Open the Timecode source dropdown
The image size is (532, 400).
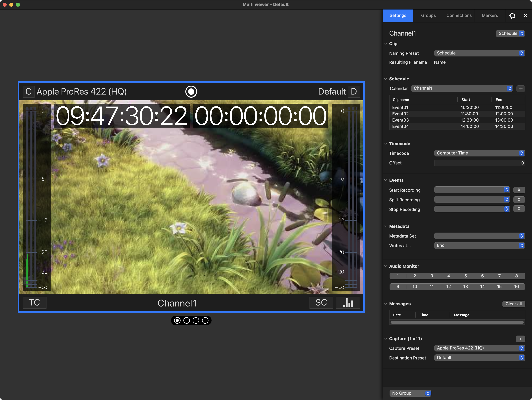[x=480, y=153]
